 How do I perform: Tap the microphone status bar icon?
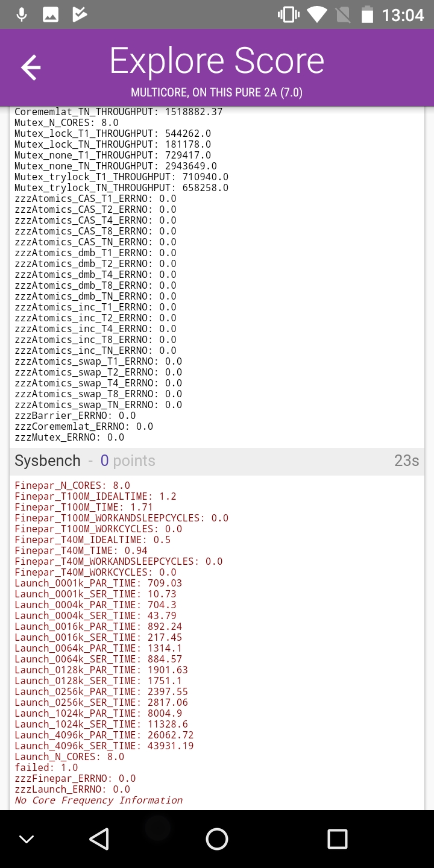click(x=22, y=14)
